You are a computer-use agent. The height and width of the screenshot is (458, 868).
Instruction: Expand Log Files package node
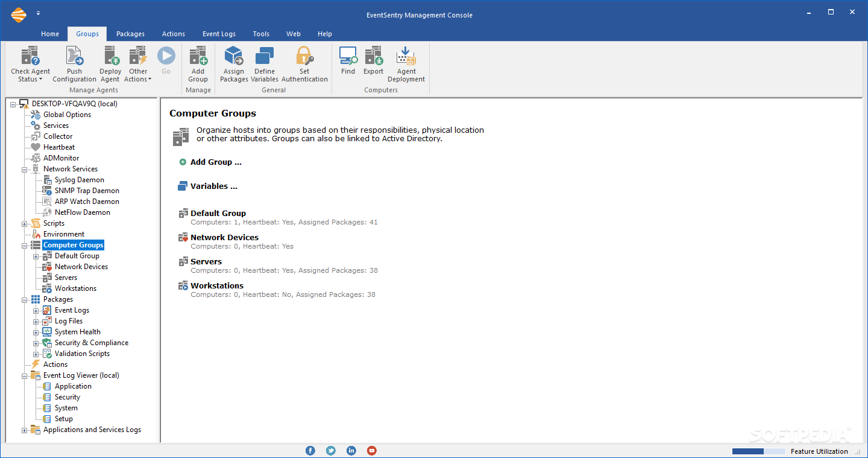pyautogui.click(x=36, y=322)
